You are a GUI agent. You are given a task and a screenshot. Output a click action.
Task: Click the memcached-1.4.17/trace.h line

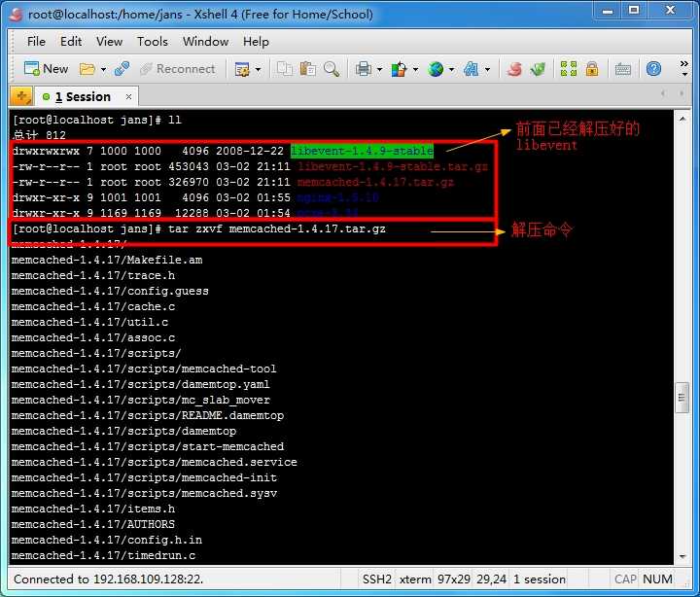(x=93, y=275)
